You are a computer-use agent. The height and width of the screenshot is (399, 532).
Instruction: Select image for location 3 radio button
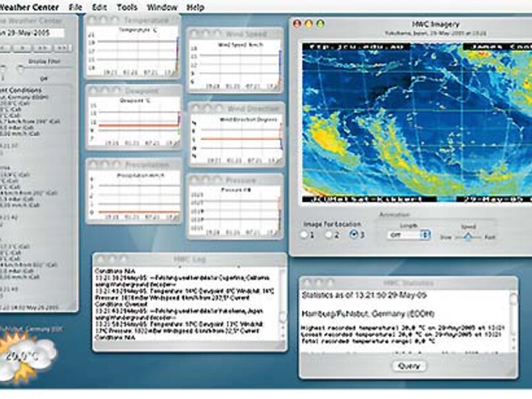click(x=355, y=235)
